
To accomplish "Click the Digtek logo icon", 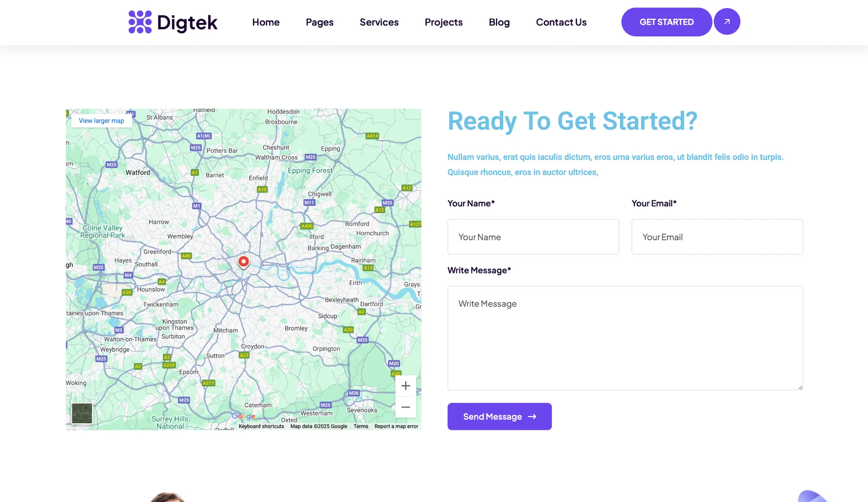I will click(140, 22).
